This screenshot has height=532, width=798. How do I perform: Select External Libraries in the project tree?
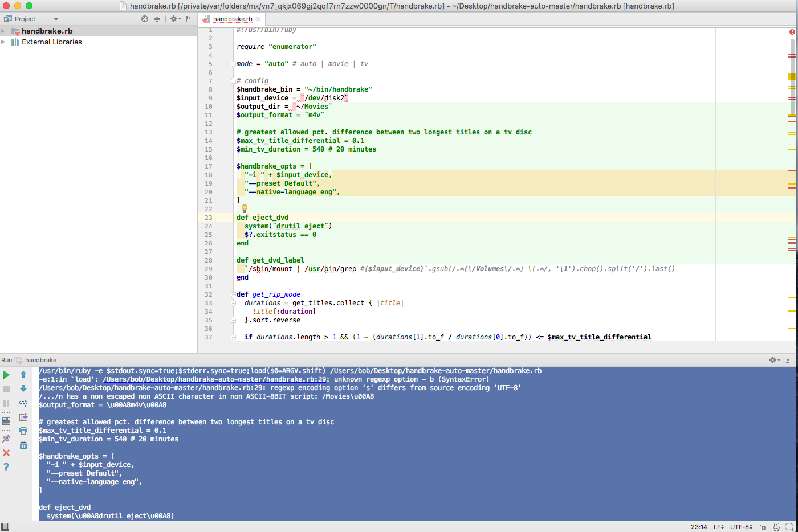pos(51,42)
